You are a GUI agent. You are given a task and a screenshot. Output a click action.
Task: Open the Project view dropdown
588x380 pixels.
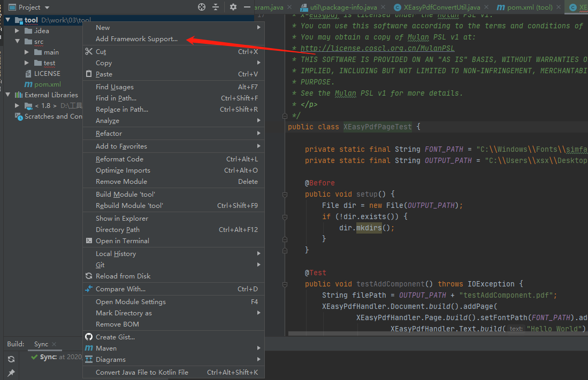(x=47, y=7)
